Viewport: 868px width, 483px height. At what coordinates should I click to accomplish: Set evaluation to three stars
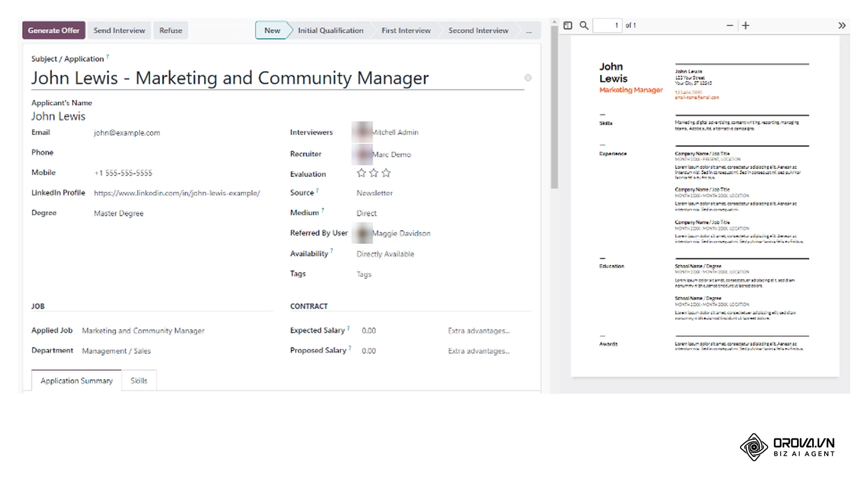[x=386, y=173]
